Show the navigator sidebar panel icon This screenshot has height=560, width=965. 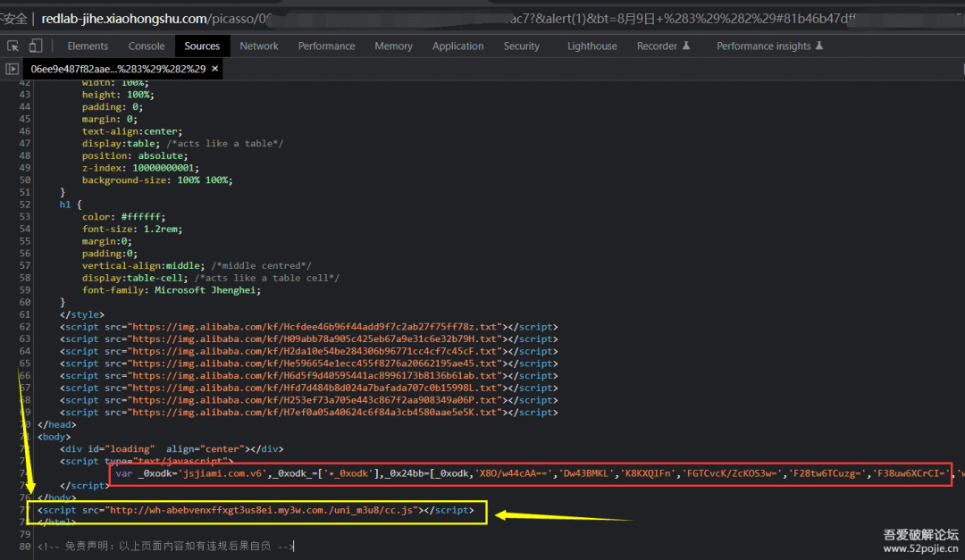point(12,69)
